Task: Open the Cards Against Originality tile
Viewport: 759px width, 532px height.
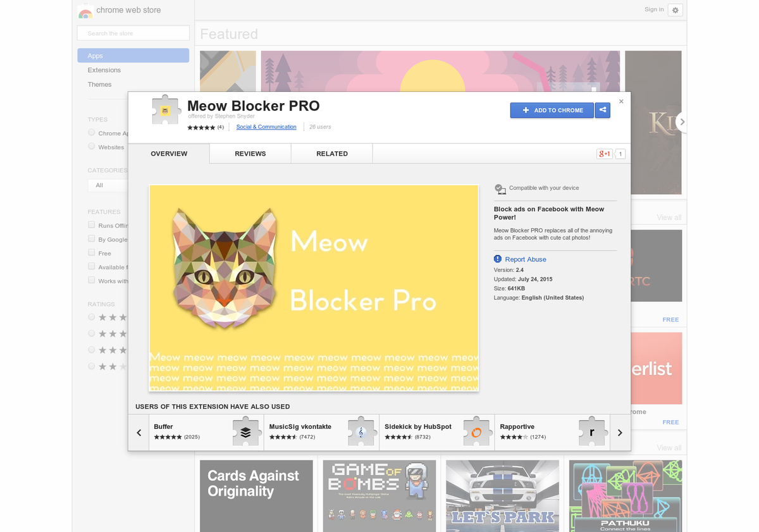Action: coord(256,496)
